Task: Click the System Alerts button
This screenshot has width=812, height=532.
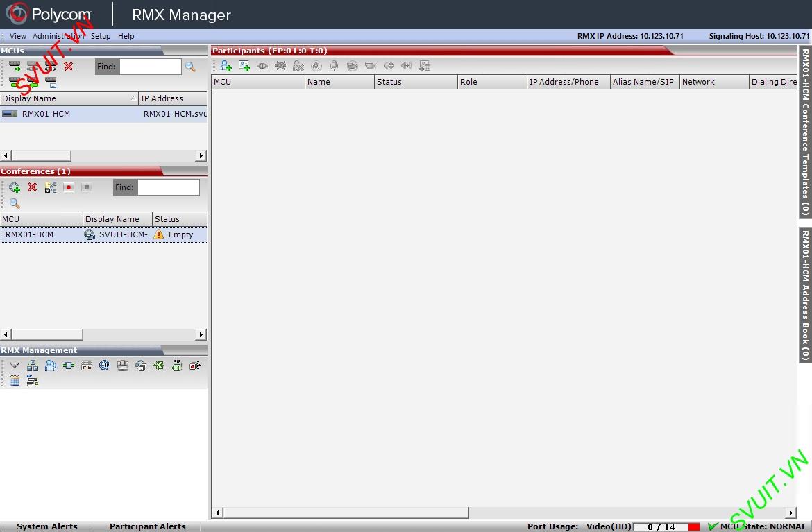Action: pyautogui.click(x=46, y=526)
